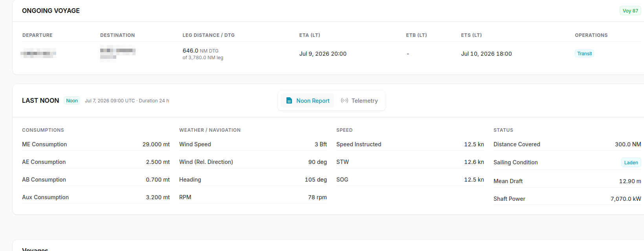The image size is (644, 251).
Task: Click the Telemetry signal icon
Action: click(345, 101)
